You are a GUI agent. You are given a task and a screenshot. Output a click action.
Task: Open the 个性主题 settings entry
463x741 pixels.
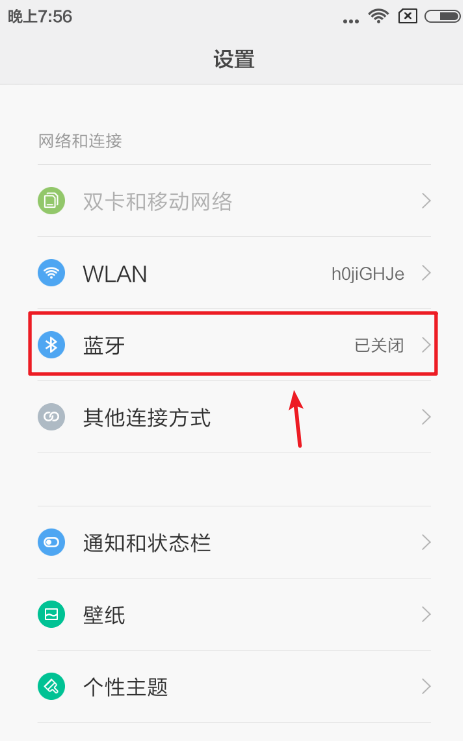[x=234, y=686]
